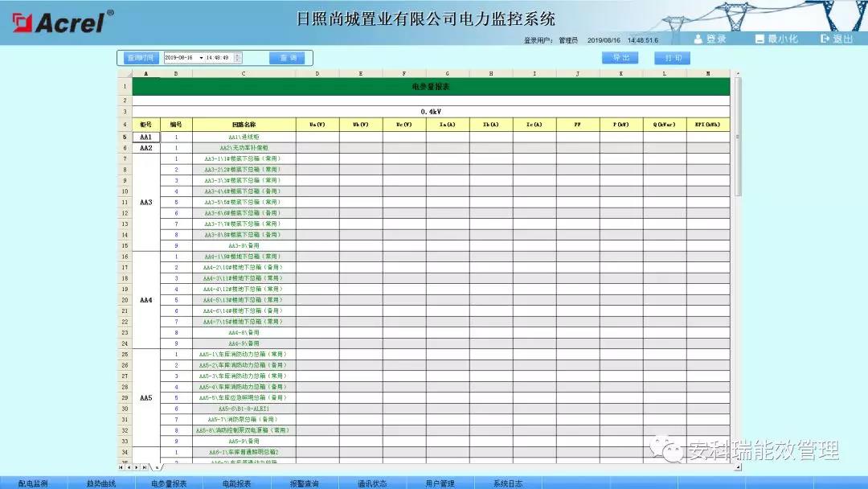Switch to the 电参量报表 tab
The height and width of the screenshot is (489, 868).
point(169,483)
